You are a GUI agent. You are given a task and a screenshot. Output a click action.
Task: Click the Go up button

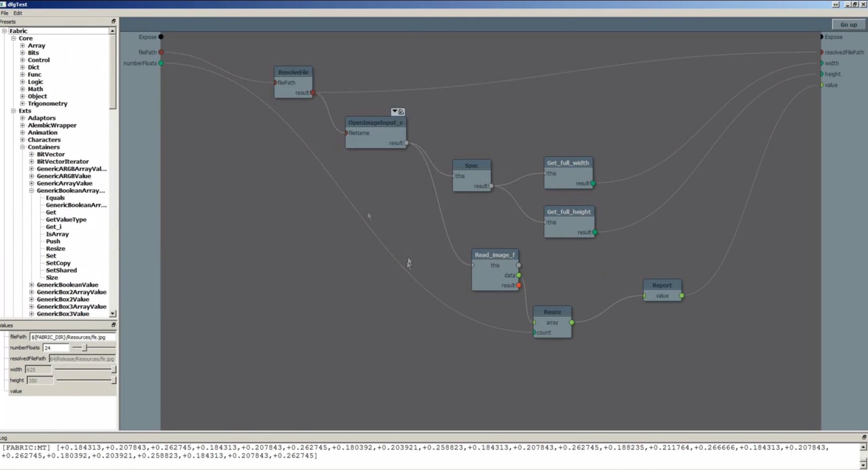coord(848,24)
